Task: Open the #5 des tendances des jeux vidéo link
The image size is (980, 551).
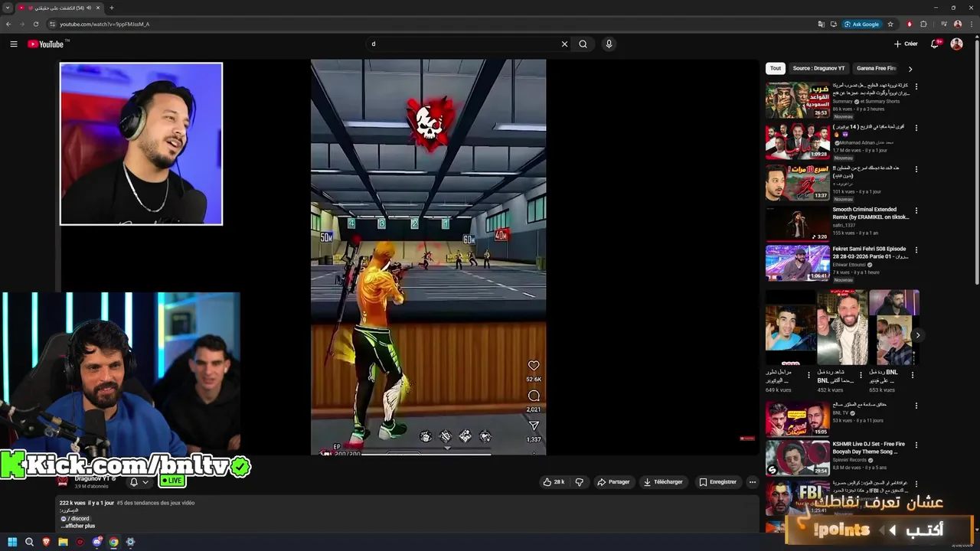Action: tap(155, 503)
